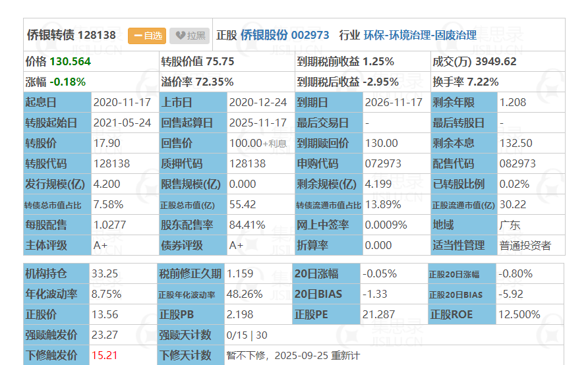588x365 pixels.
Task: Click 到期税前收益 1.25% text
Action: click(x=345, y=61)
